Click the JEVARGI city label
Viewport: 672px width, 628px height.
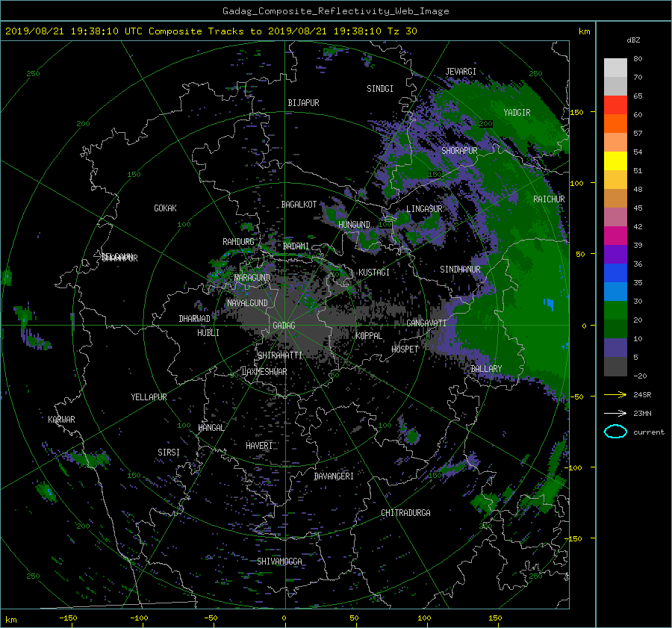(x=461, y=72)
